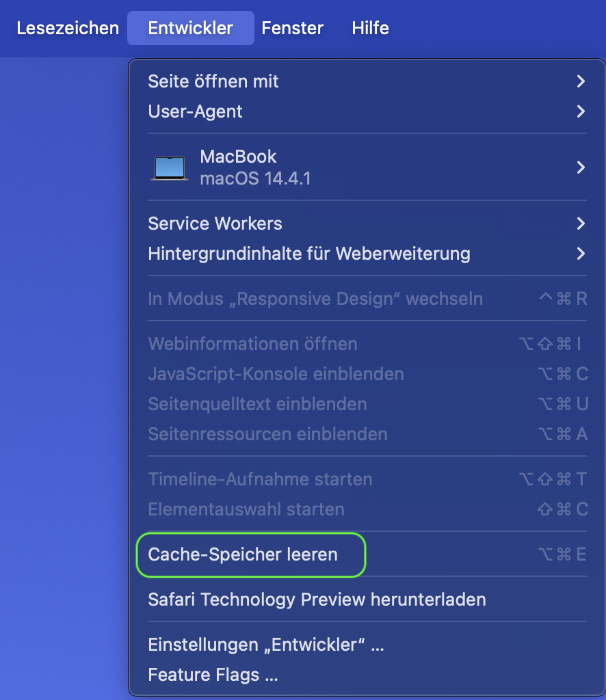
Task: Select 'Seite öffnen mit' entry
Action: tap(213, 81)
